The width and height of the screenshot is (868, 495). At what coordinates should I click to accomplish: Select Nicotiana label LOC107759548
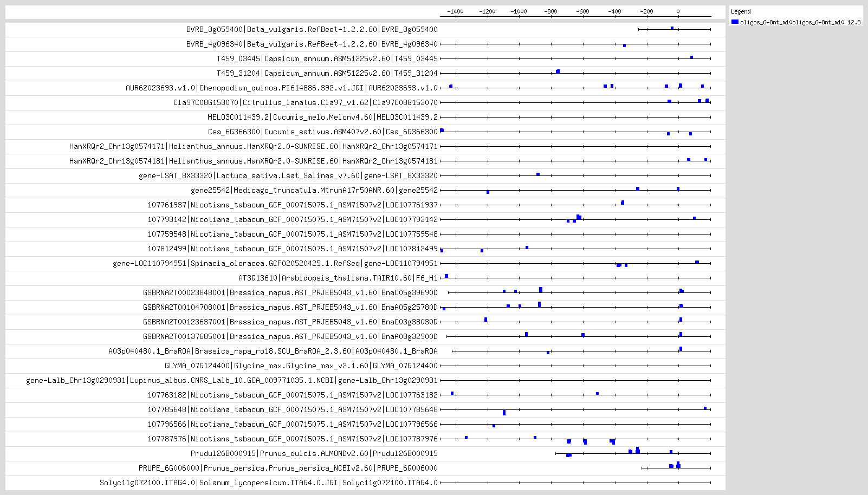coord(293,234)
